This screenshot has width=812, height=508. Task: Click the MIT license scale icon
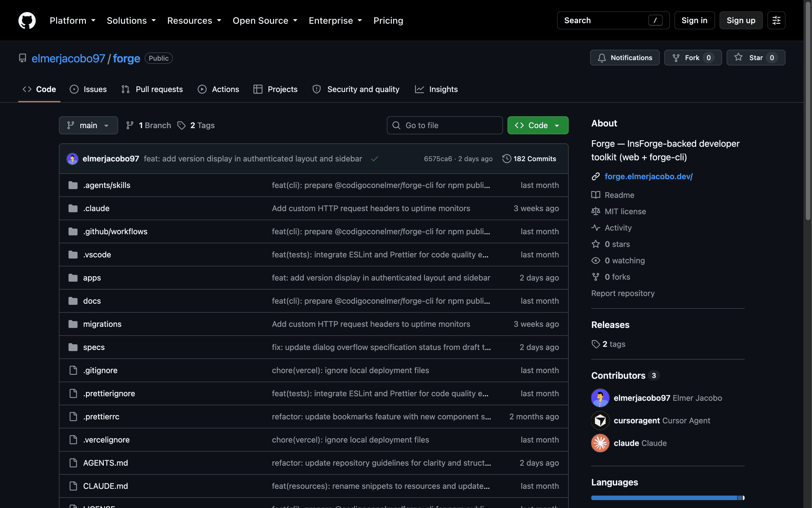click(x=595, y=211)
